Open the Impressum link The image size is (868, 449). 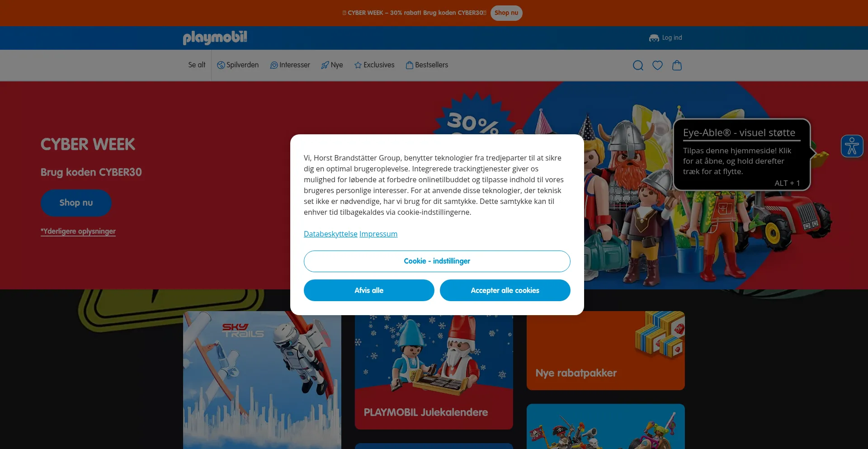[x=378, y=234]
